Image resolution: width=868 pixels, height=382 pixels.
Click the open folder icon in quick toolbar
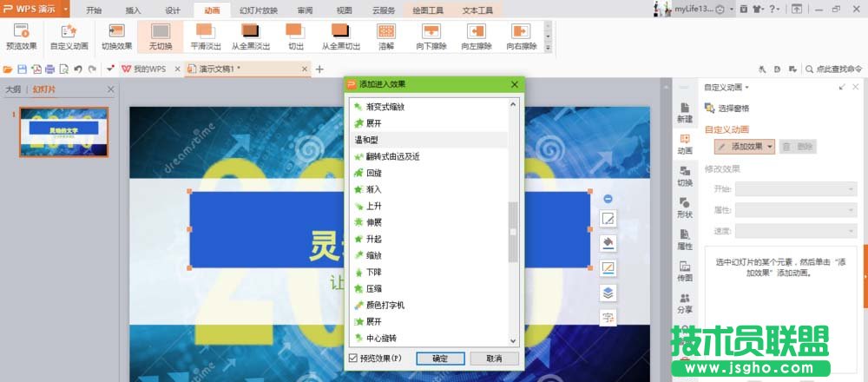click(8, 69)
